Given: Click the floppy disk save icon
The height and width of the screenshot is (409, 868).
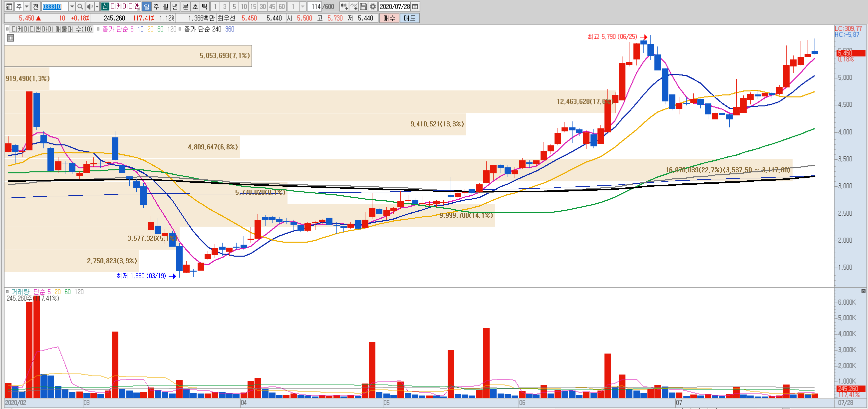Looking at the screenshot, I should [363, 6].
